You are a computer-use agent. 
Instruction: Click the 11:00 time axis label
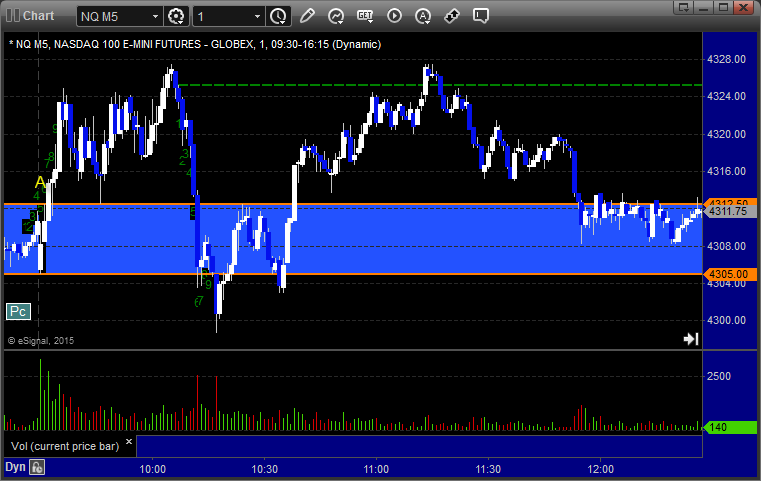click(376, 469)
